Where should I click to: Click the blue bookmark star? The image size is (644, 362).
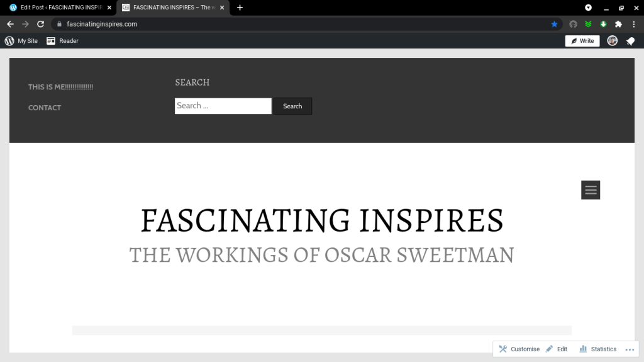554,24
